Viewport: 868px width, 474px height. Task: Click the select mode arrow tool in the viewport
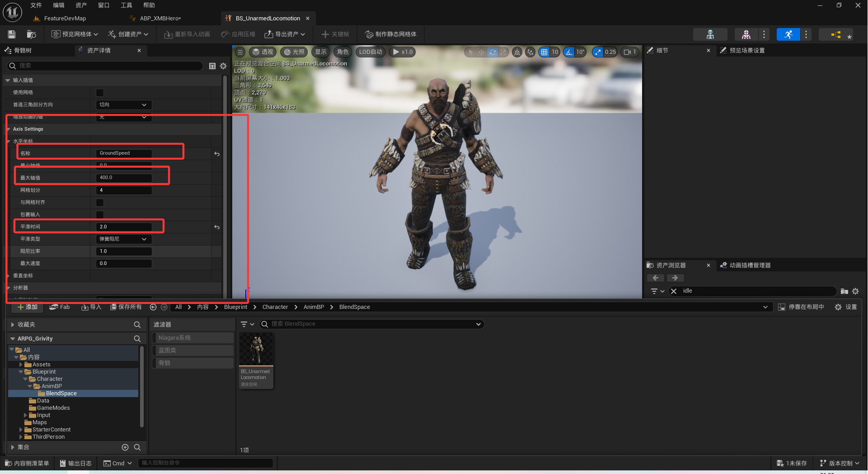tap(471, 52)
